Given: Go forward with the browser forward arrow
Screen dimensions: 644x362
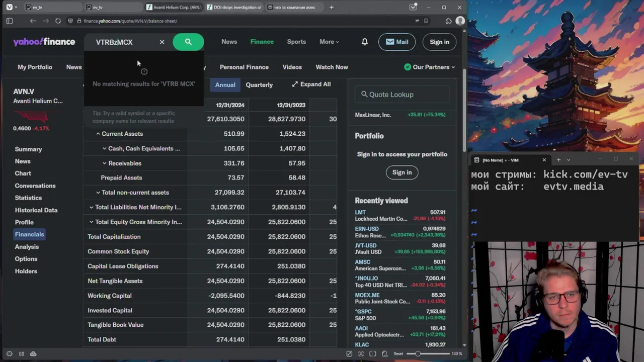Looking at the screenshot, I should point(45,21).
